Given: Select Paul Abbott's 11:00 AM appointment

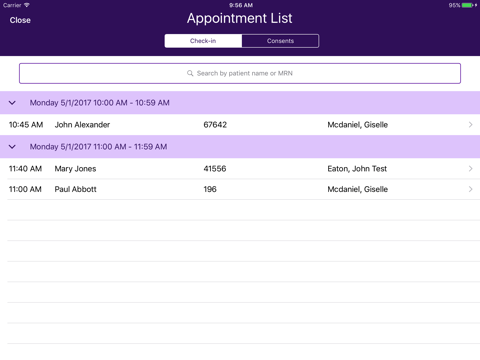Looking at the screenshot, I should [240, 189].
